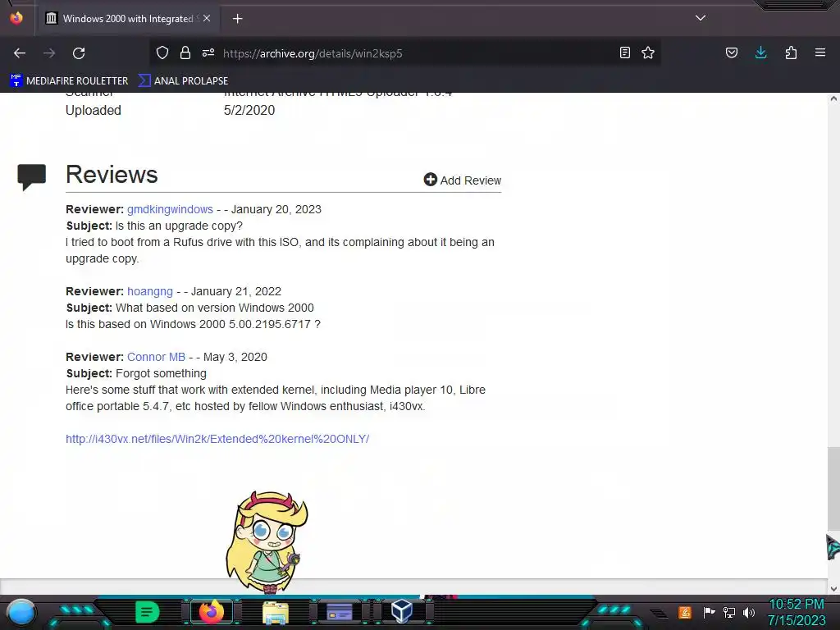This screenshot has width=840, height=630.
Task: Click the scrollbar up arrow
Action: pos(833,98)
